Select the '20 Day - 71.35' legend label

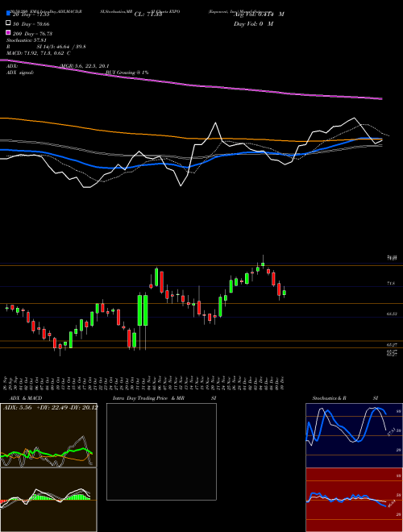31,15
